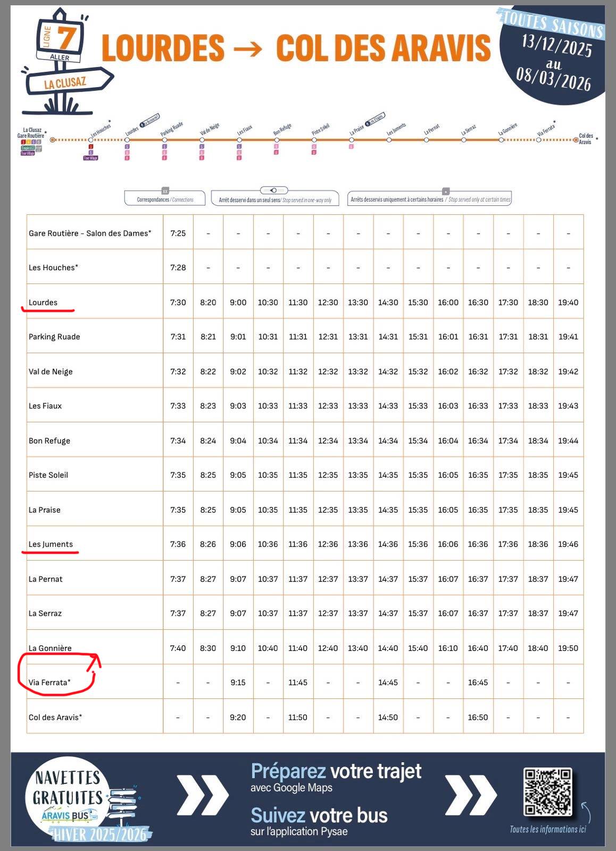Select the Lourdes row label in timetable
The image size is (616, 851).
point(43,302)
